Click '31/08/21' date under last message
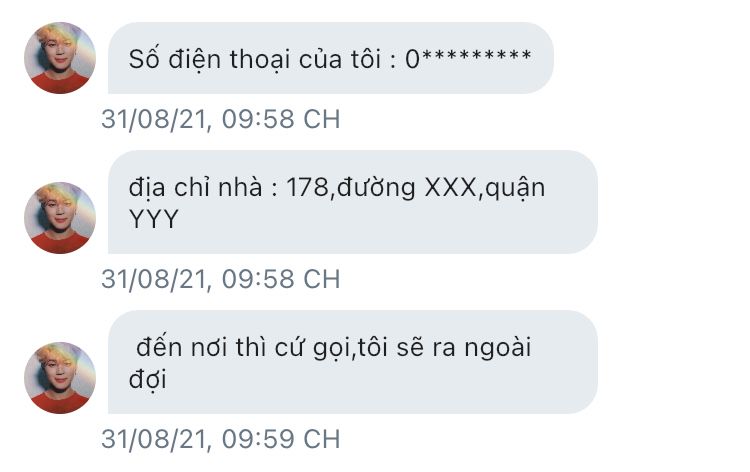Viewport: 750px width, 472px height. (x=155, y=439)
